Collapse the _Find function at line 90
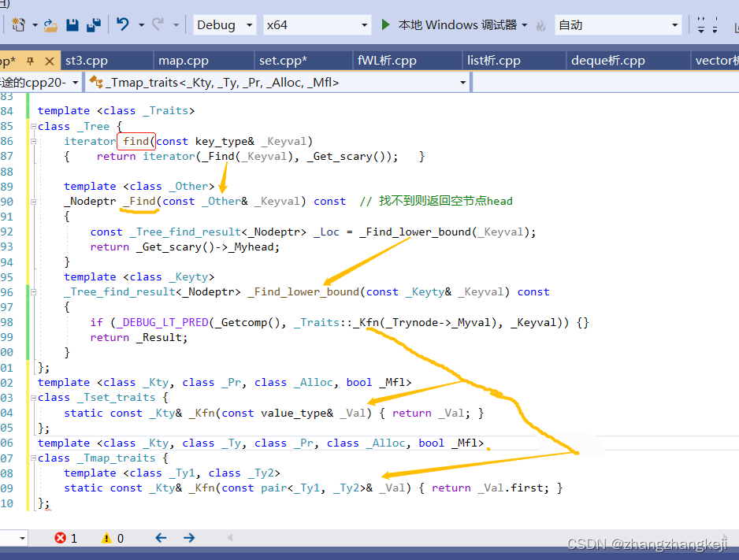Image resolution: width=739 pixels, height=560 pixels. [33, 202]
